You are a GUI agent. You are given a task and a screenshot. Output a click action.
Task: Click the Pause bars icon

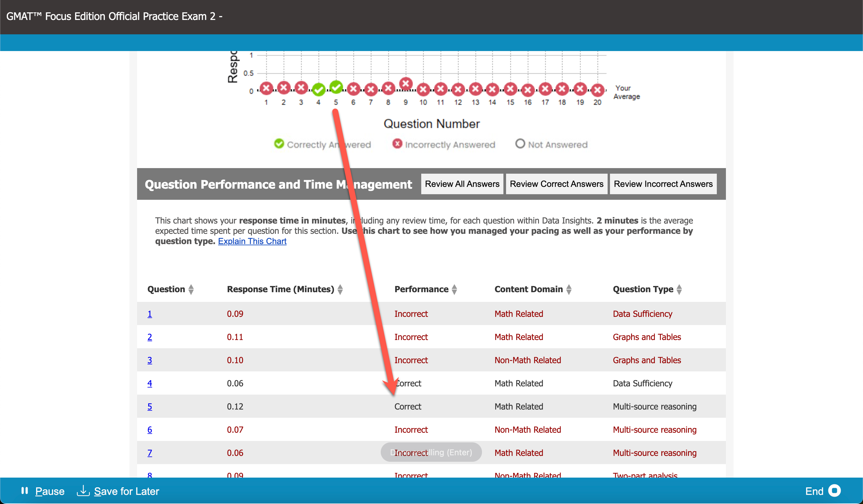24,491
